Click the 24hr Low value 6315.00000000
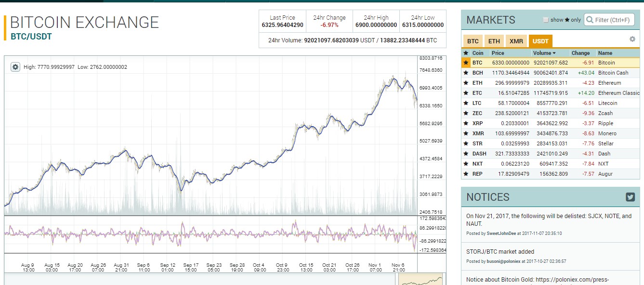 coord(423,25)
